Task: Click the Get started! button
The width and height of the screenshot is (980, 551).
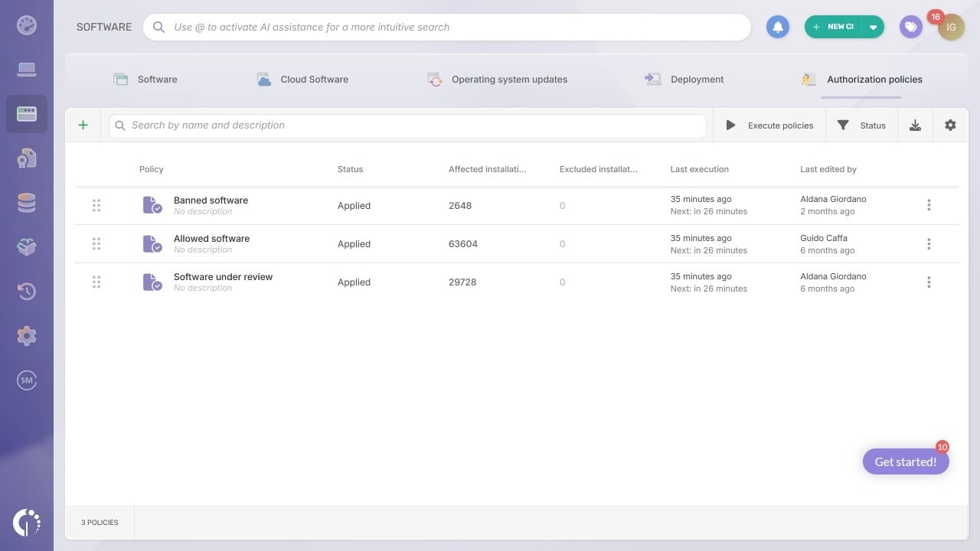Action: pos(906,461)
